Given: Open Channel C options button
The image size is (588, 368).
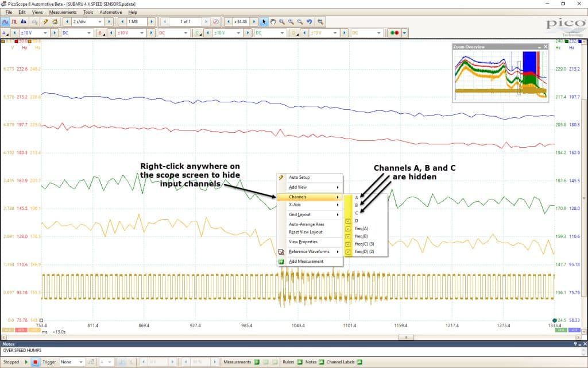Looking at the screenshot, I should click(198, 33).
